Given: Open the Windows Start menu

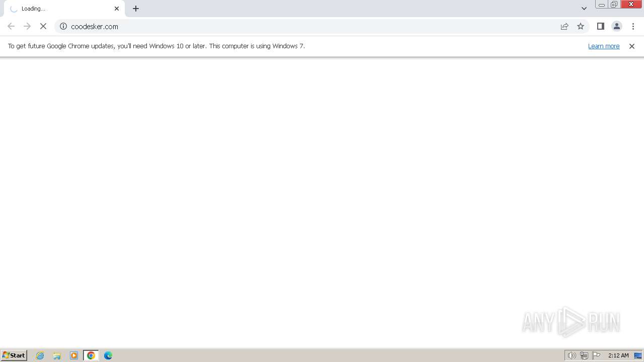Looking at the screenshot, I should point(14,355).
